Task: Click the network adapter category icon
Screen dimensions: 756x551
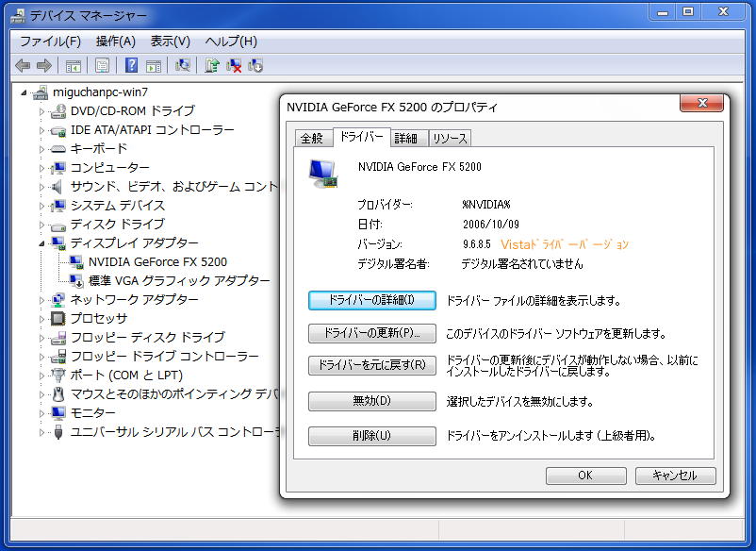Action: pos(58,300)
